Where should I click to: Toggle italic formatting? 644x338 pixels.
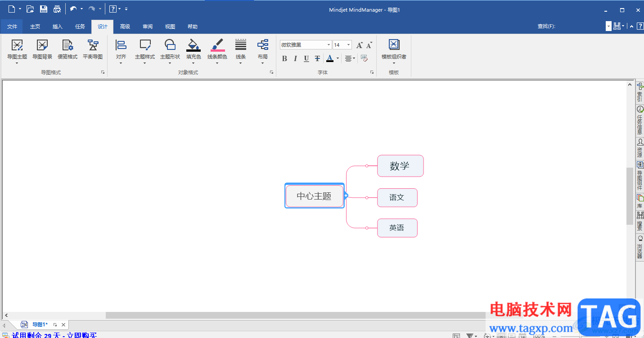(295, 58)
